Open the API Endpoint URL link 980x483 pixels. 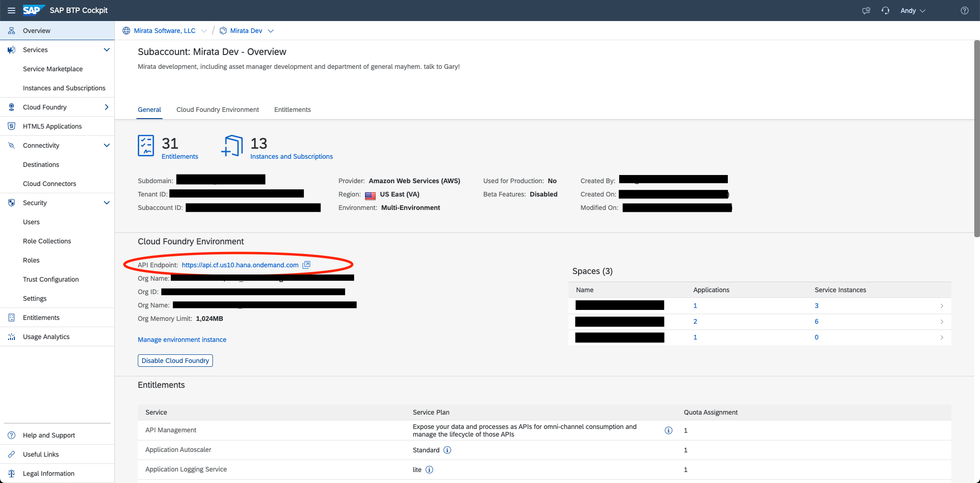240,265
